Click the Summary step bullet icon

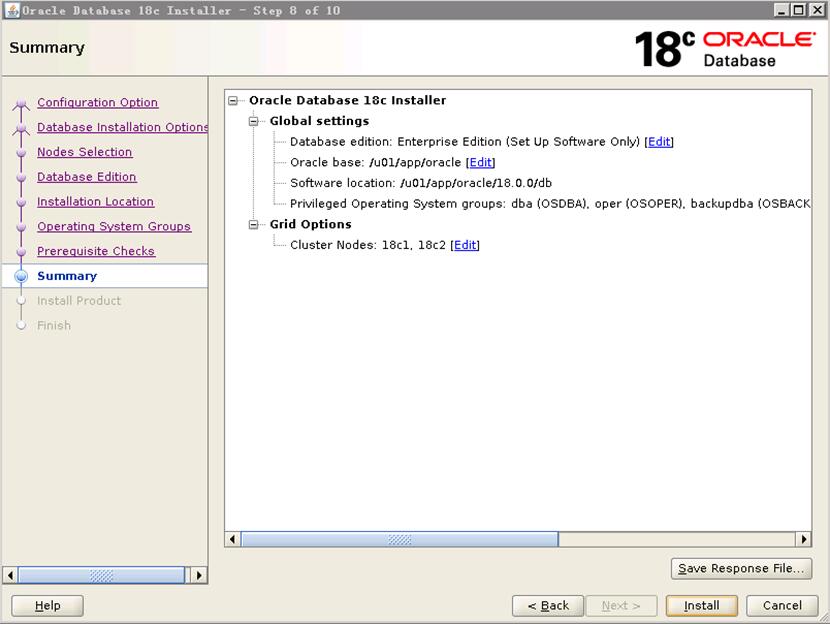21,276
